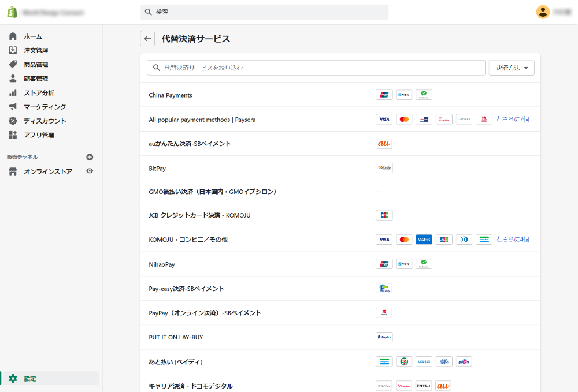Open 設定 at sidebar bottom

[x=50, y=378]
